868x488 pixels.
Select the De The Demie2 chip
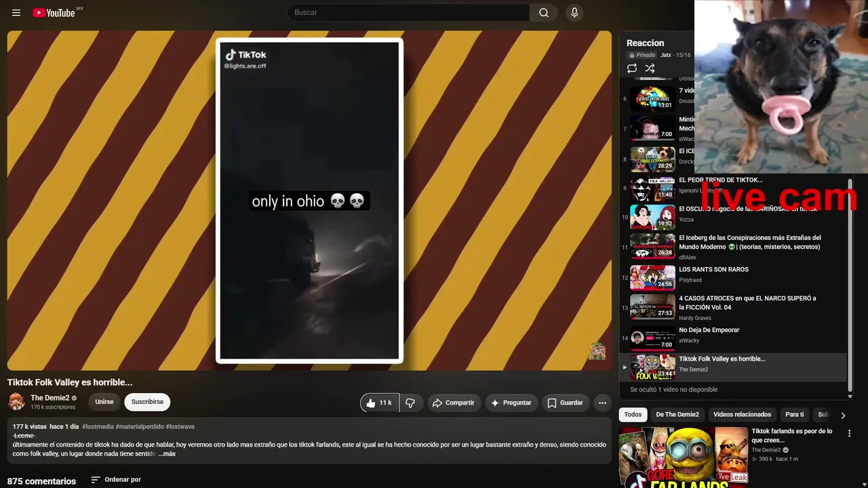pos(677,415)
